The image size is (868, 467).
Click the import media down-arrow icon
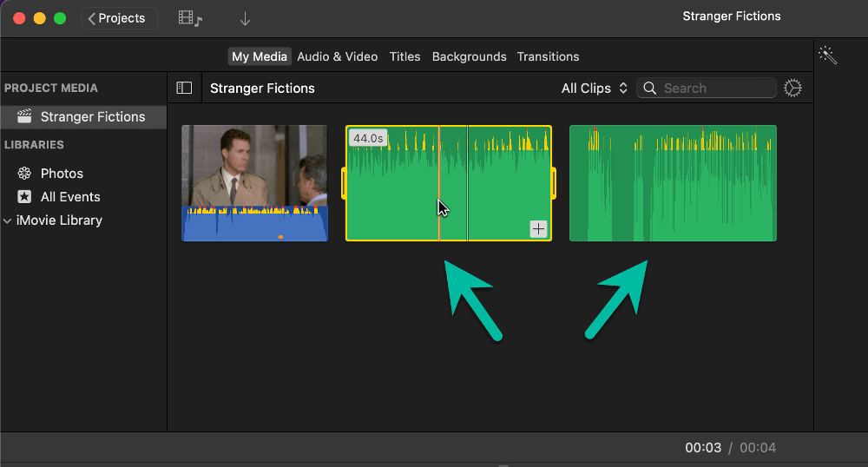[245, 19]
